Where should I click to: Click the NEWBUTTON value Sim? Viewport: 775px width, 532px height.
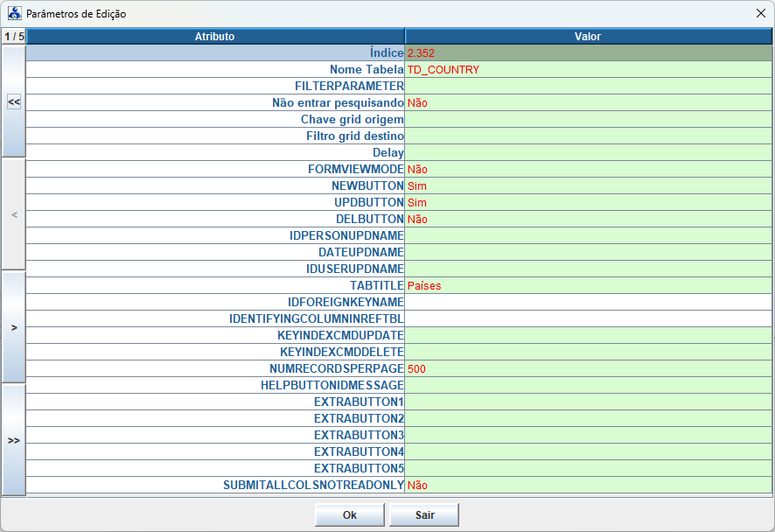pyautogui.click(x=588, y=185)
